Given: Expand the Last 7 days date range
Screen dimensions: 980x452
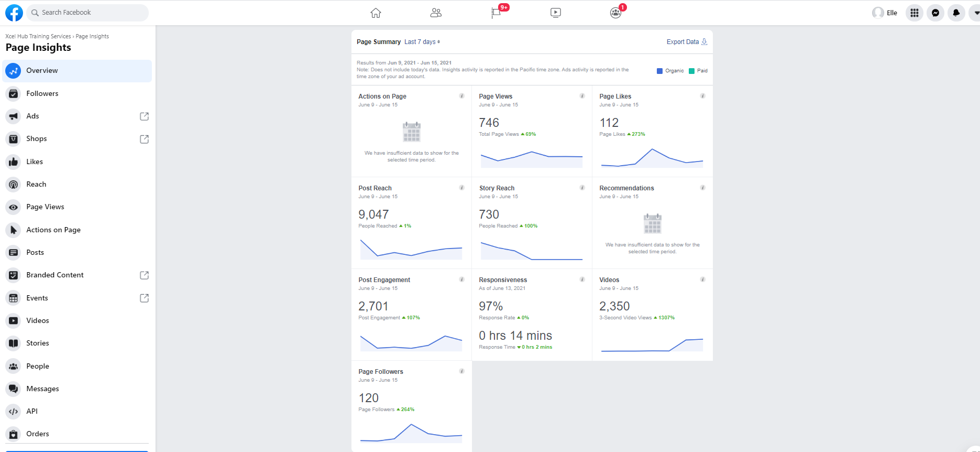Looking at the screenshot, I should pyautogui.click(x=422, y=42).
